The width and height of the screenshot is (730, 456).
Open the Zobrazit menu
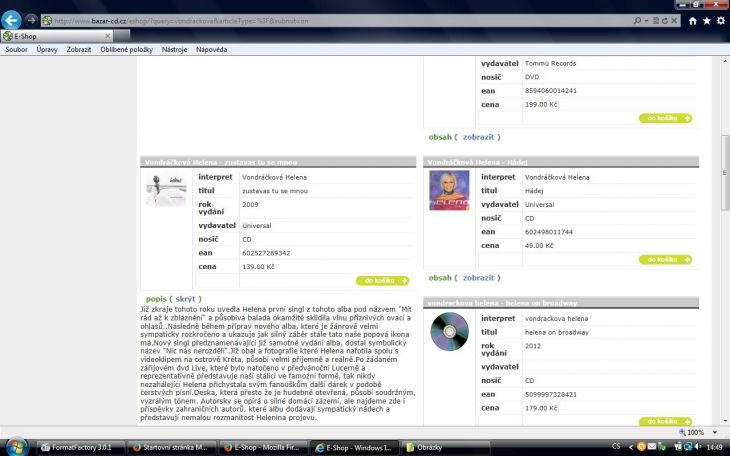79,49
